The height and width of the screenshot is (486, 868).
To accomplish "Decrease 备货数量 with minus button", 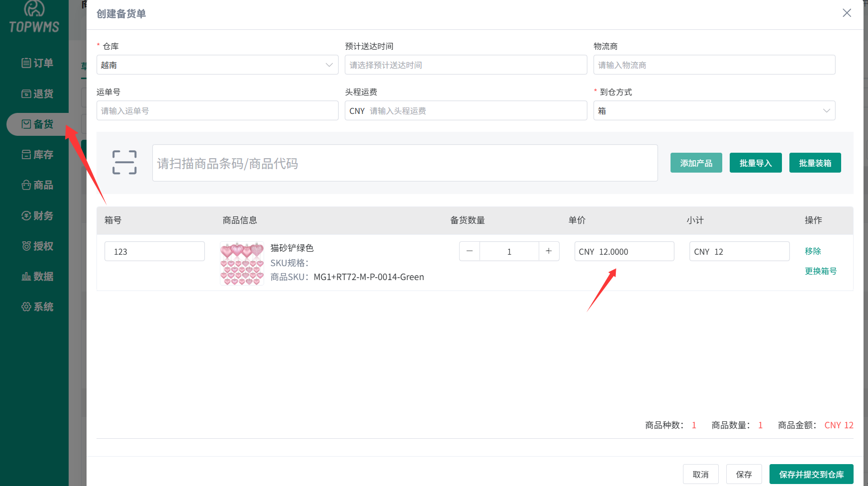I will point(470,251).
